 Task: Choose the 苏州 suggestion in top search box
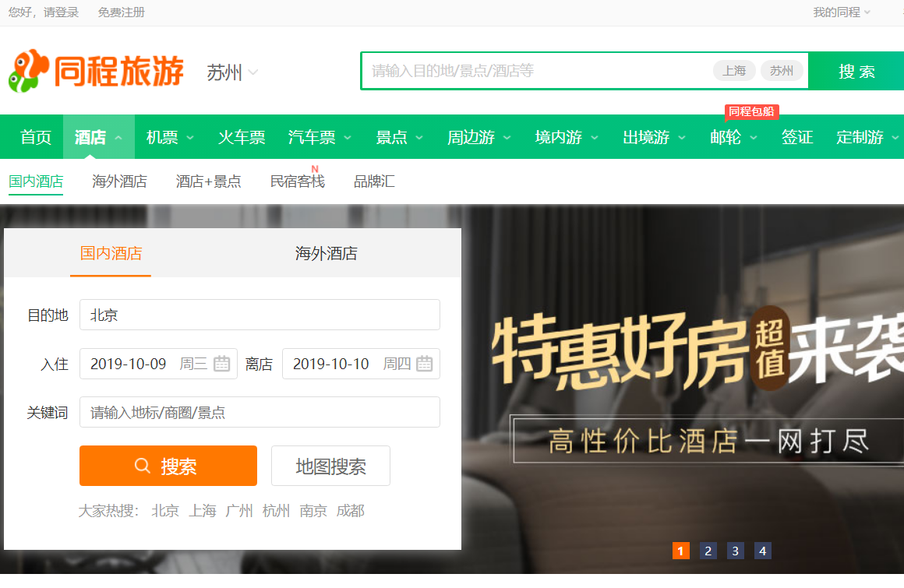tap(782, 71)
